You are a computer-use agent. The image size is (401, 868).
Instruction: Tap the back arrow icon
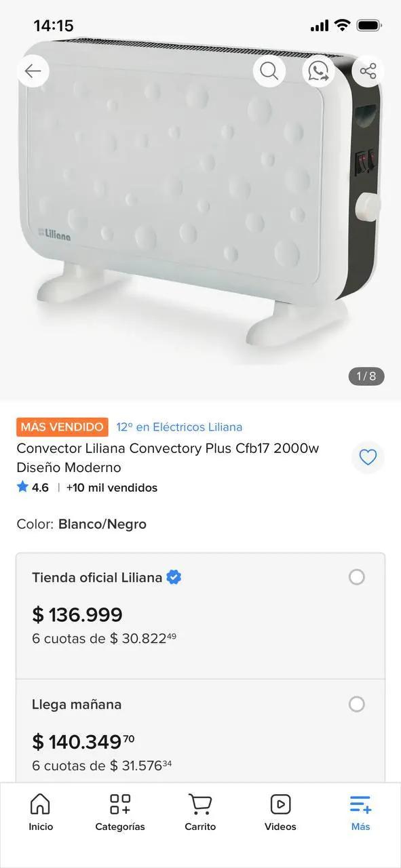click(x=33, y=71)
